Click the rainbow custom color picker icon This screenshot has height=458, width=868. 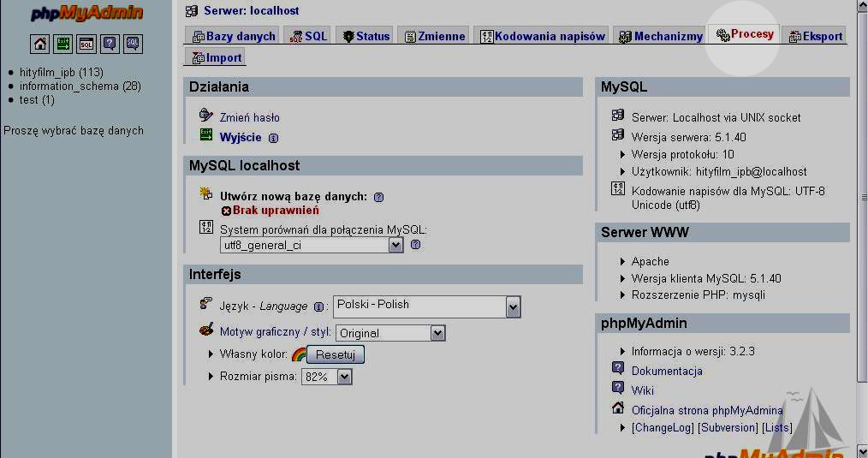(298, 354)
